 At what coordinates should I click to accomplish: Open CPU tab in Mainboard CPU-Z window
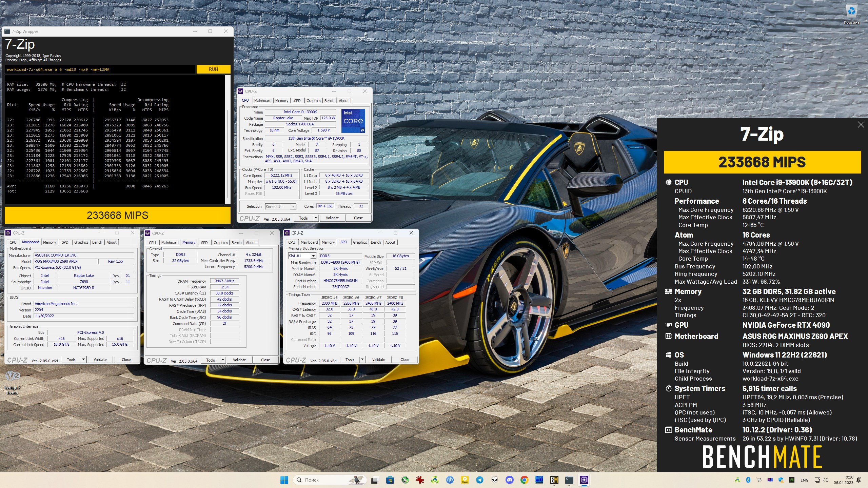pyautogui.click(x=13, y=242)
